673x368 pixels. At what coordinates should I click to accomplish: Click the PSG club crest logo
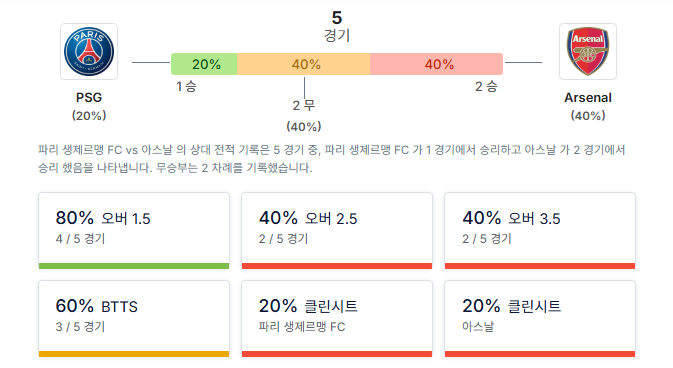tap(89, 52)
